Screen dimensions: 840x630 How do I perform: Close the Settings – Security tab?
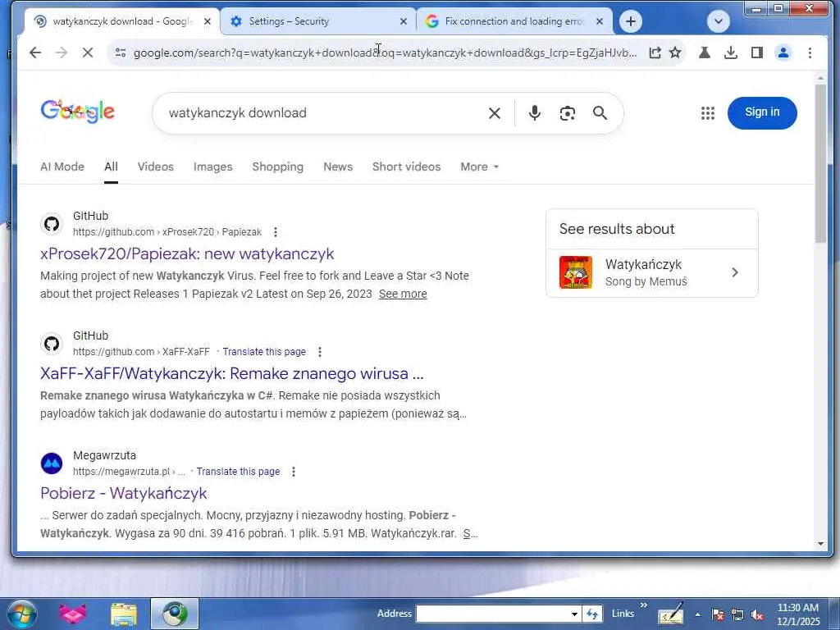pos(404,21)
